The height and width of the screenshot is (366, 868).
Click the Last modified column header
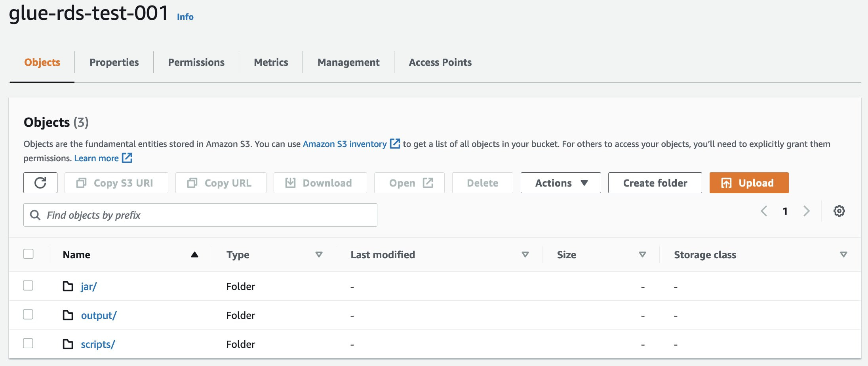383,255
